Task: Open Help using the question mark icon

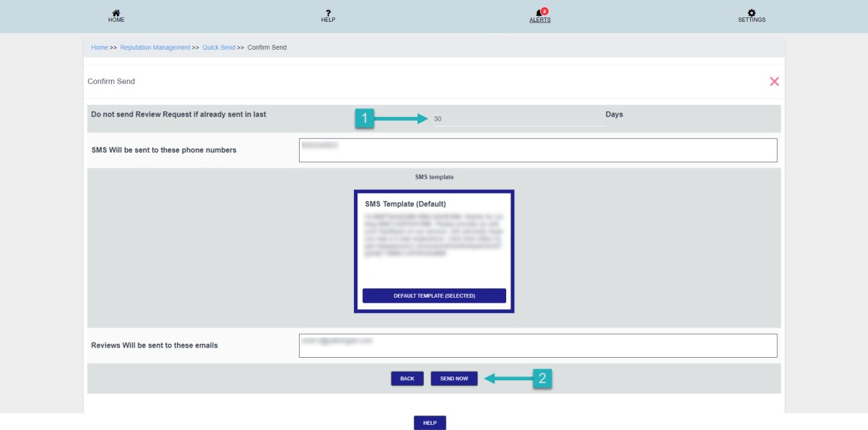Action: click(x=327, y=13)
